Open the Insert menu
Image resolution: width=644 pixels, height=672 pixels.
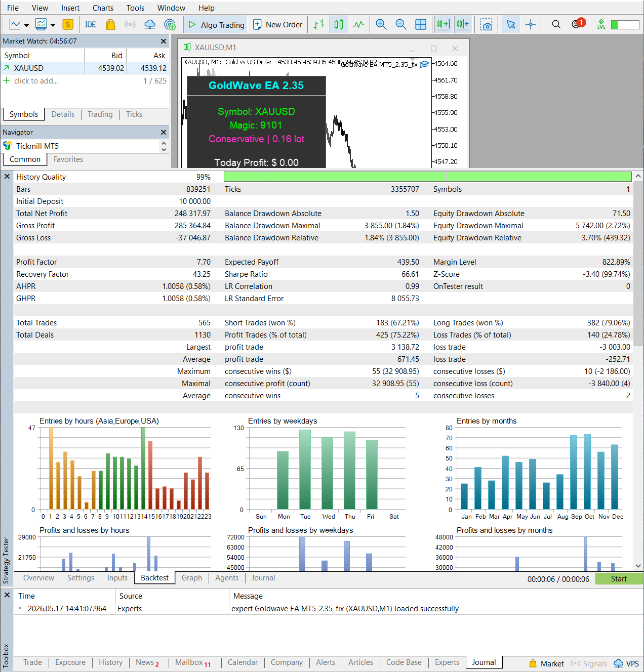coord(70,8)
